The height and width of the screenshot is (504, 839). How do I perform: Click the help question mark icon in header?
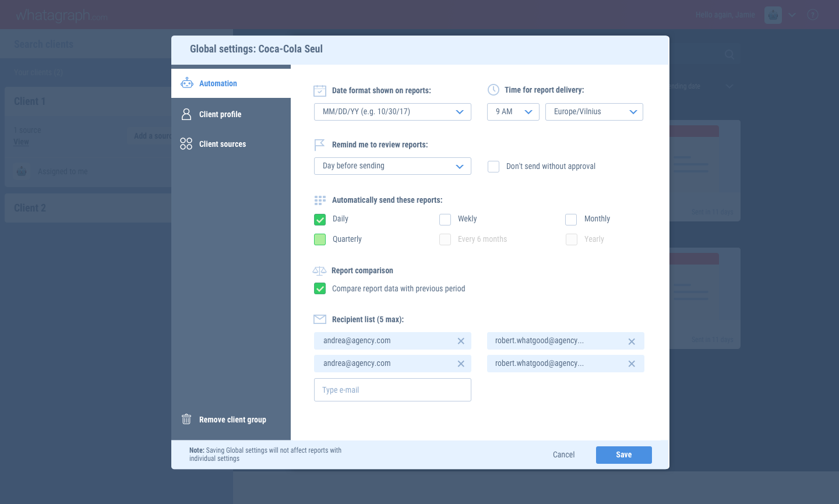point(813,15)
